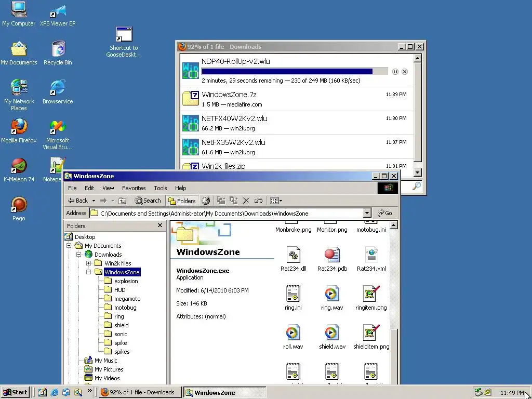Select the ringitem.png file icon
Viewport: 532px width, 399px height.
(371, 298)
